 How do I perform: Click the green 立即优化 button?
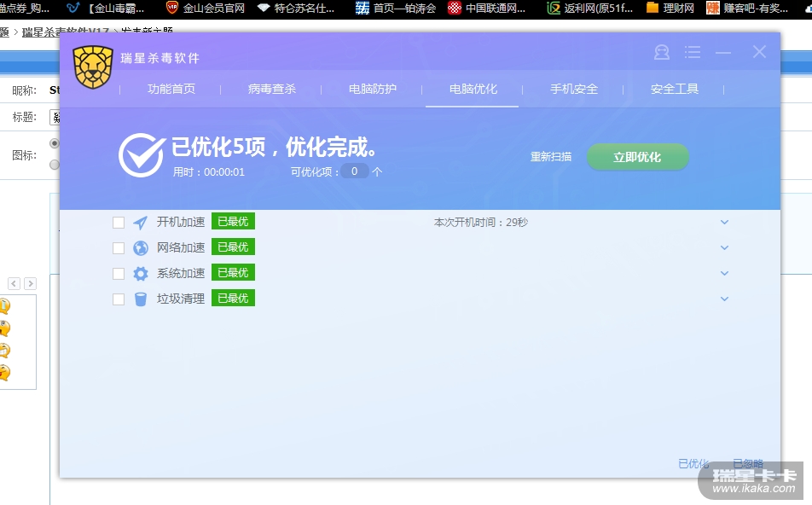pos(637,157)
